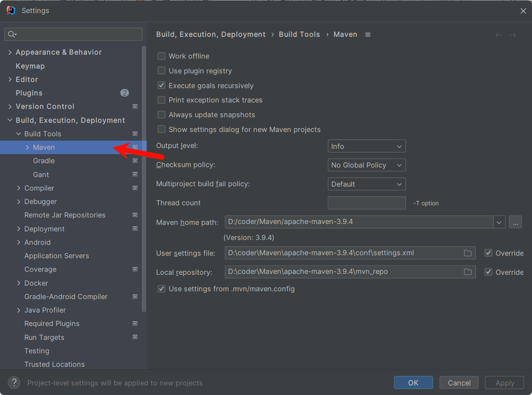
Task: Click project-level icon next to Maven breadcrumb
Action: click(368, 35)
